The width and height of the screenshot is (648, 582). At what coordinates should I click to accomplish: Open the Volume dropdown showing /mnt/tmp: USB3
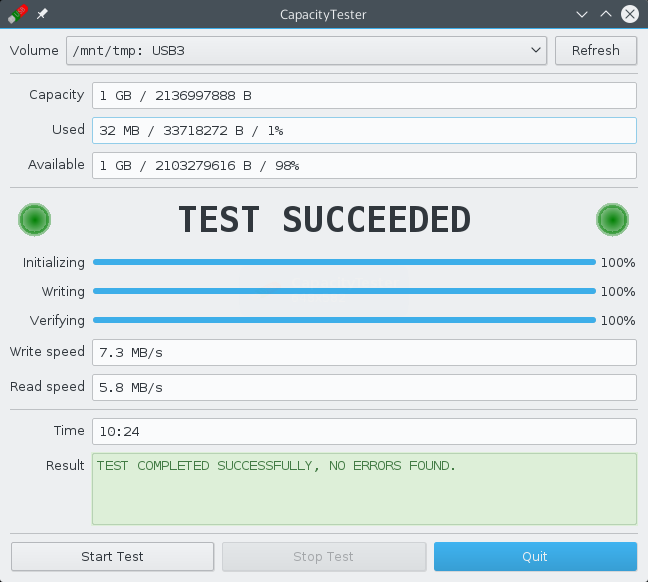[306, 50]
